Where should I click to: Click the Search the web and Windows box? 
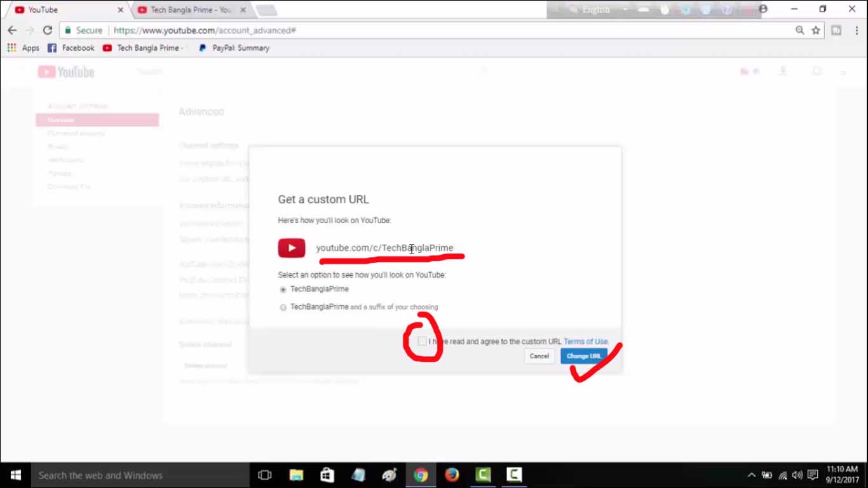pyautogui.click(x=140, y=475)
